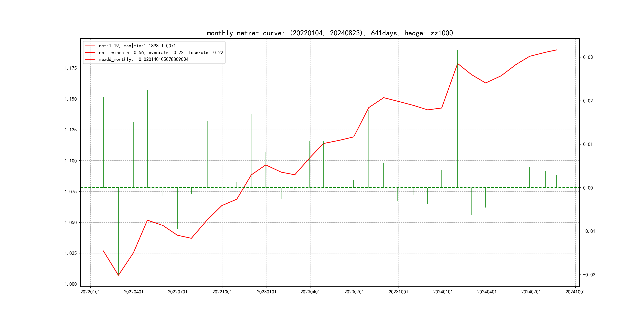The height and width of the screenshot is (322, 644).
Task: Click the 20230401 x-axis tick label
Action: (310, 292)
